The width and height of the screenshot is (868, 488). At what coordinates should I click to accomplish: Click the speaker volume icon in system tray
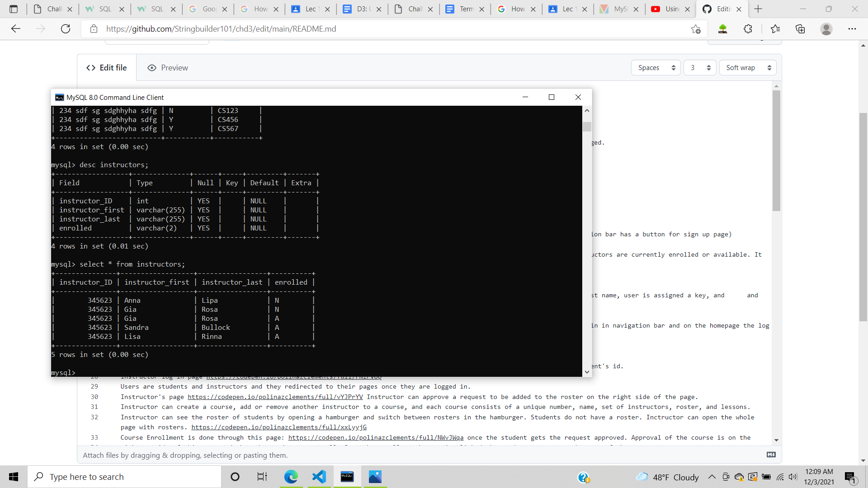pyautogui.click(x=793, y=477)
